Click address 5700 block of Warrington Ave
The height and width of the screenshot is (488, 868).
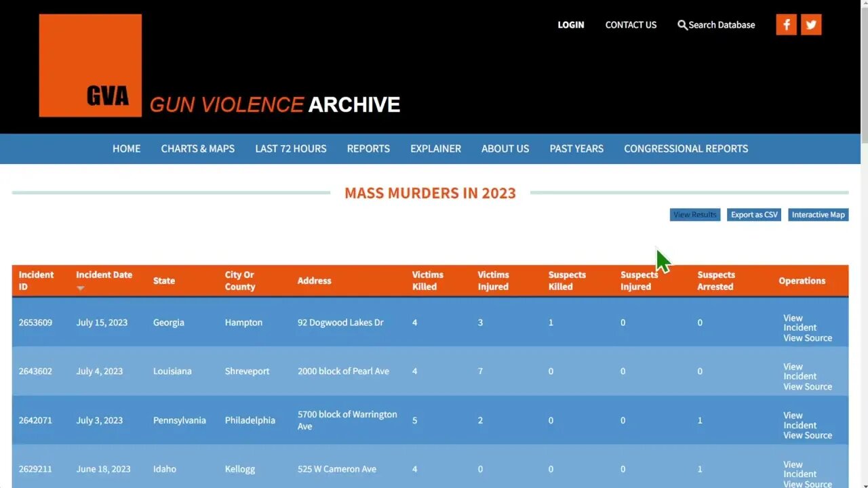click(347, 420)
